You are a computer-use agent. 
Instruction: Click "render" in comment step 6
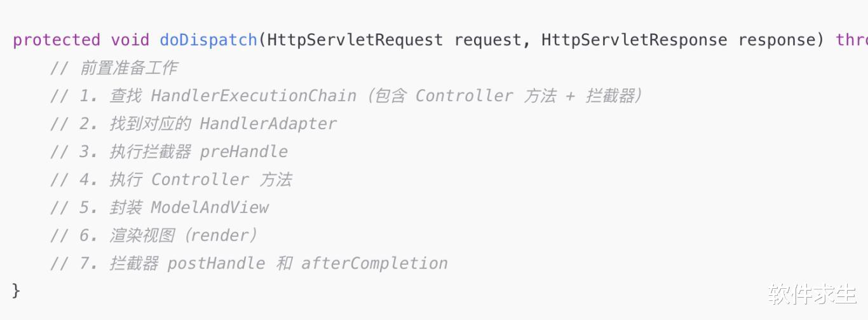click(x=219, y=236)
